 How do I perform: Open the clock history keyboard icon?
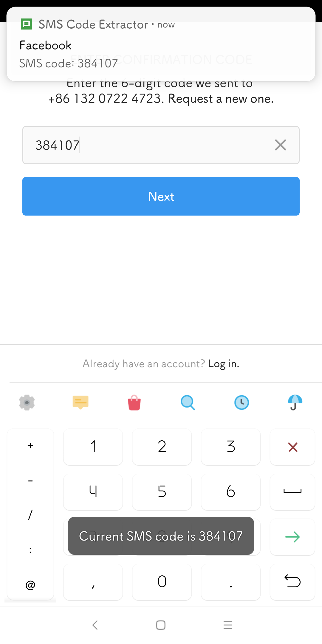coord(241,402)
